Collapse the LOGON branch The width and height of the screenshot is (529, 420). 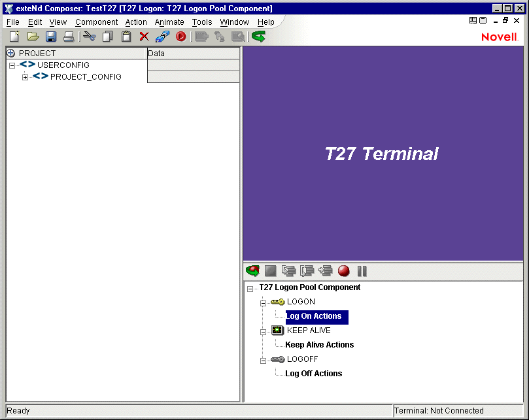click(263, 303)
